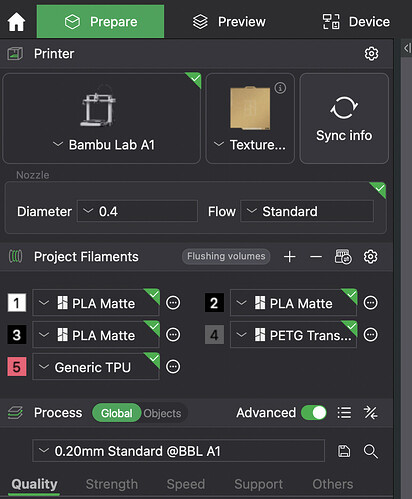Open filament 3 PLA Matte dropdown

(96, 335)
